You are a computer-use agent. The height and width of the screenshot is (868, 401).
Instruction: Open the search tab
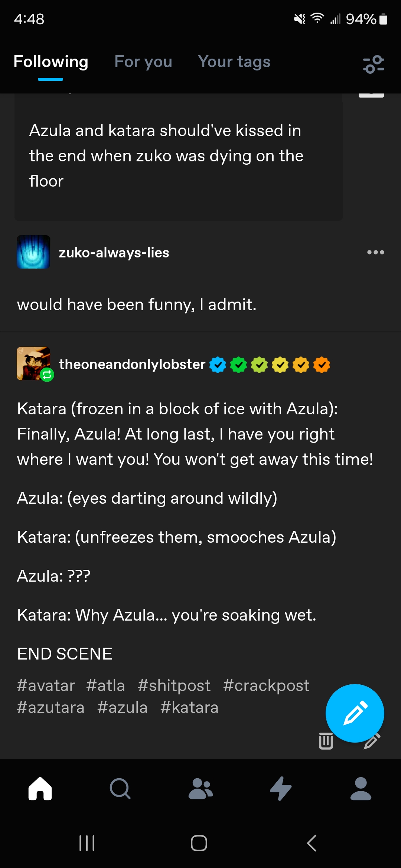click(x=120, y=788)
